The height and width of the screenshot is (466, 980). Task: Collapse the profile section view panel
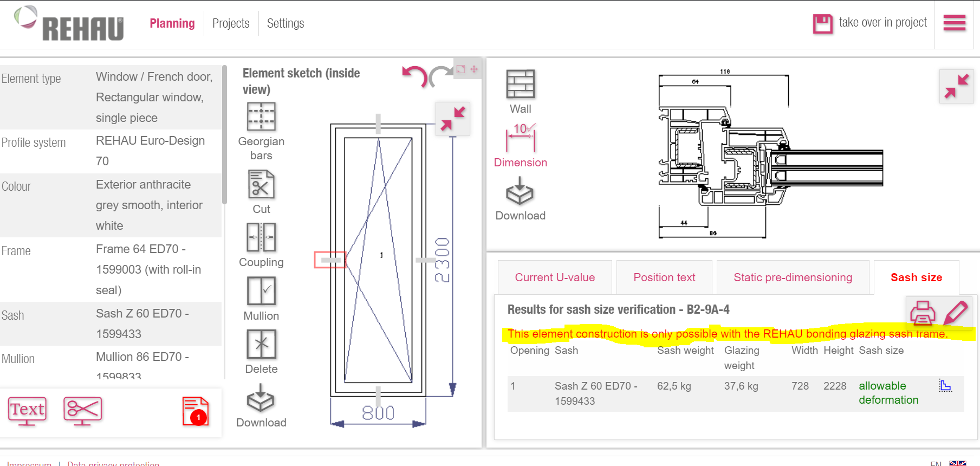(x=956, y=86)
